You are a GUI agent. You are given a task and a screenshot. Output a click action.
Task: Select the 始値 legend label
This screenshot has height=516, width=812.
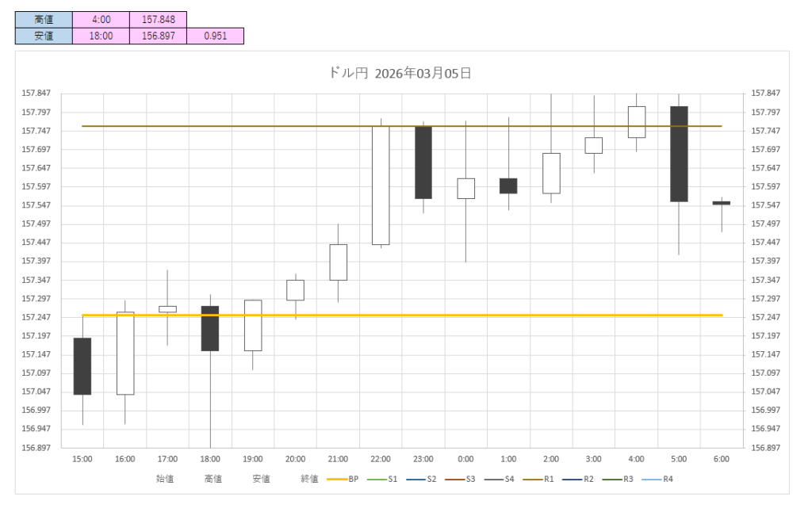click(x=165, y=479)
